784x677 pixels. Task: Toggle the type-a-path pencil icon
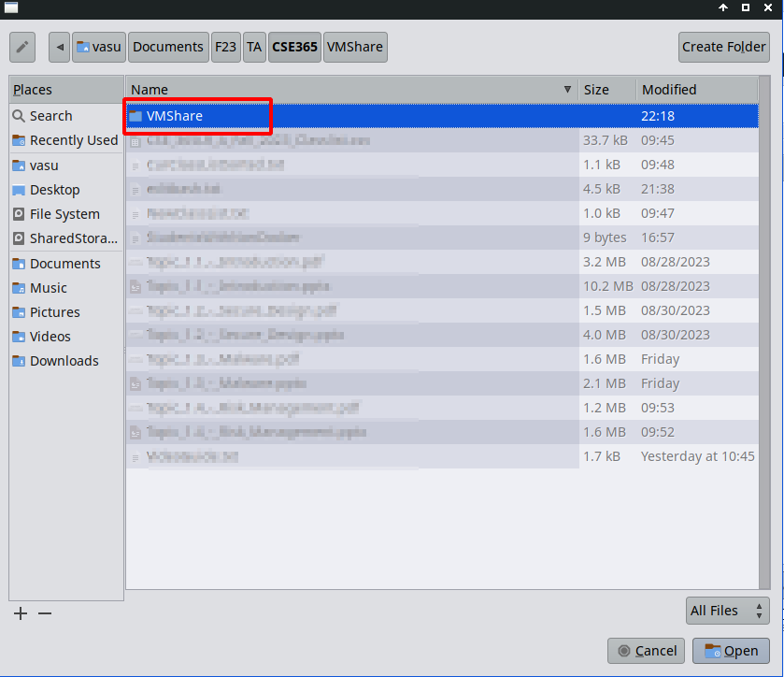[23, 47]
